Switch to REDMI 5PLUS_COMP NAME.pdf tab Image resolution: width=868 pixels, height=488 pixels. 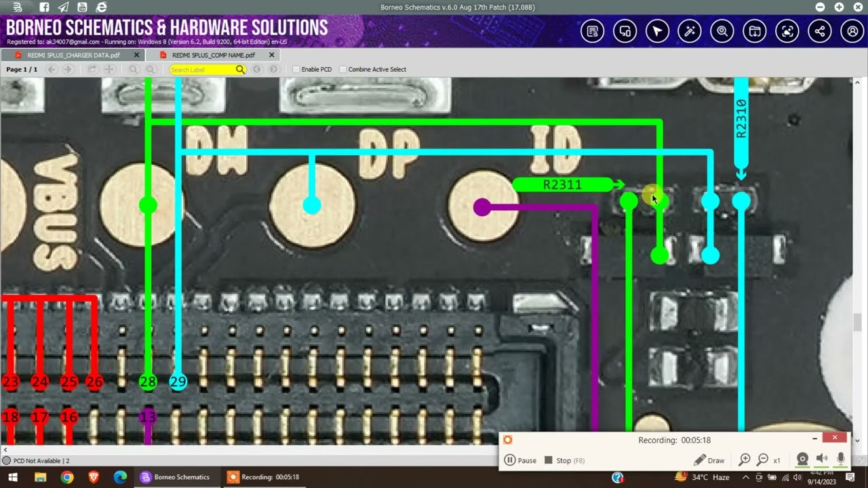tap(214, 55)
